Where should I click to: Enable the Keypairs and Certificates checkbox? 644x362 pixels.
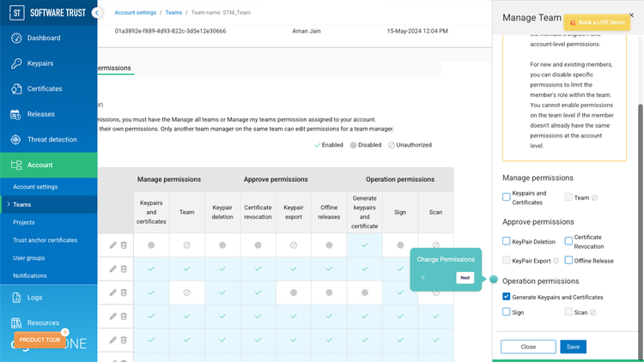(507, 197)
